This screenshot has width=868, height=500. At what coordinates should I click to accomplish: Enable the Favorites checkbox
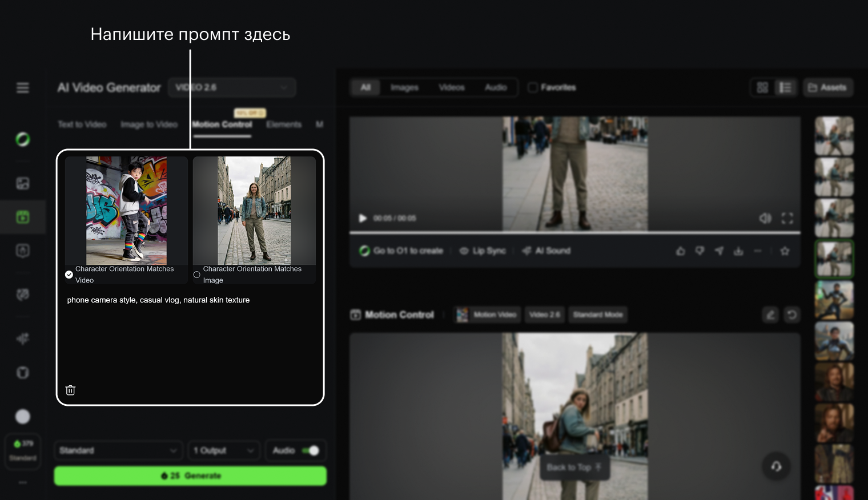coord(533,87)
